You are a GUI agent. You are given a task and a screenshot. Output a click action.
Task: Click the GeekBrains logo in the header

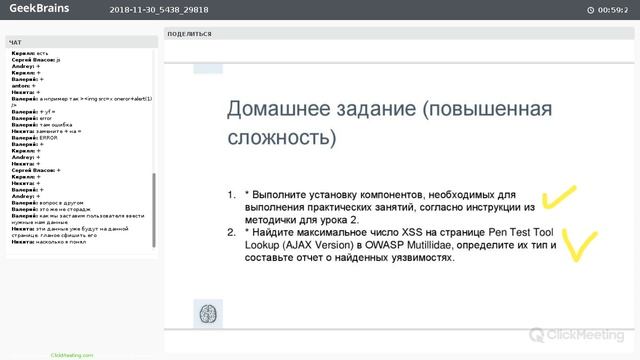pyautogui.click(x=39, y=9)
